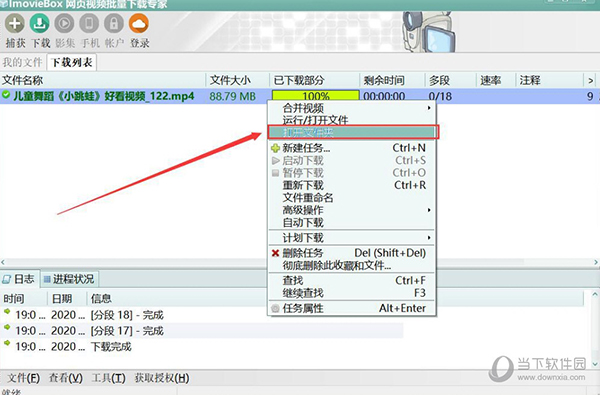Sort by 文件大小 column header
The height and width of the screenshot is (395, 600).
point(238,80)
